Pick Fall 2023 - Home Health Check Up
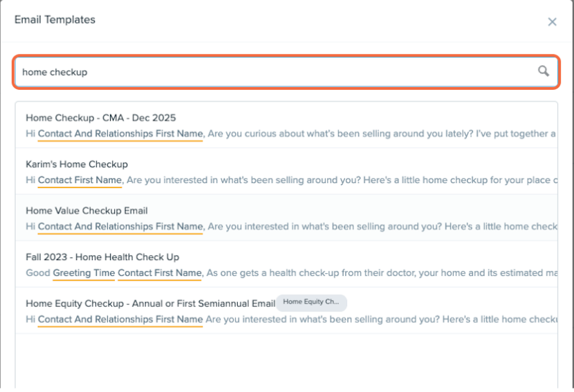The image size is (574, 392). tap(102, 256)
